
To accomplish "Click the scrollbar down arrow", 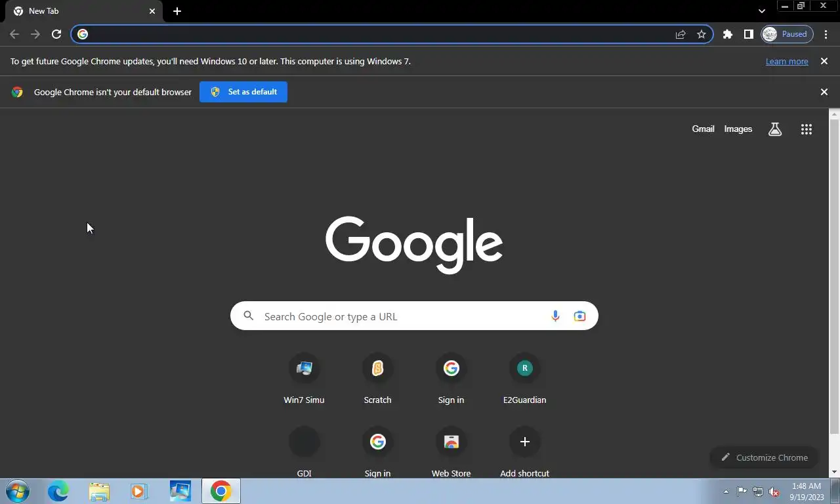I will pyautogui.click(x=834, y=472).
